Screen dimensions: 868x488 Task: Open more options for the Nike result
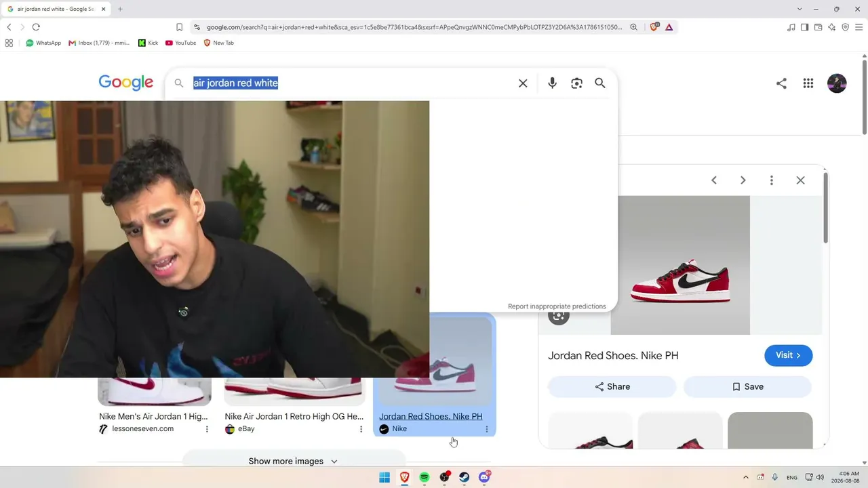coord(486,429)
